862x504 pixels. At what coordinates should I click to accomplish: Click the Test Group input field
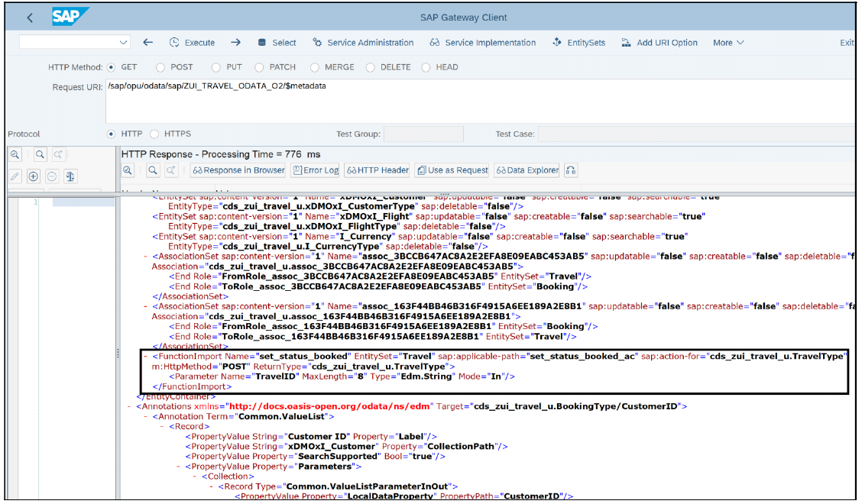pyautogui.click(x=424, y=134)
